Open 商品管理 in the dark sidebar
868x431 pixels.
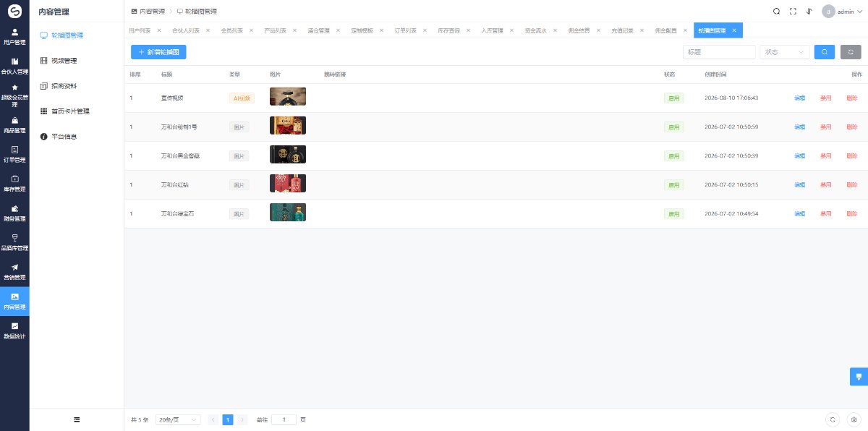click(14, 125)
